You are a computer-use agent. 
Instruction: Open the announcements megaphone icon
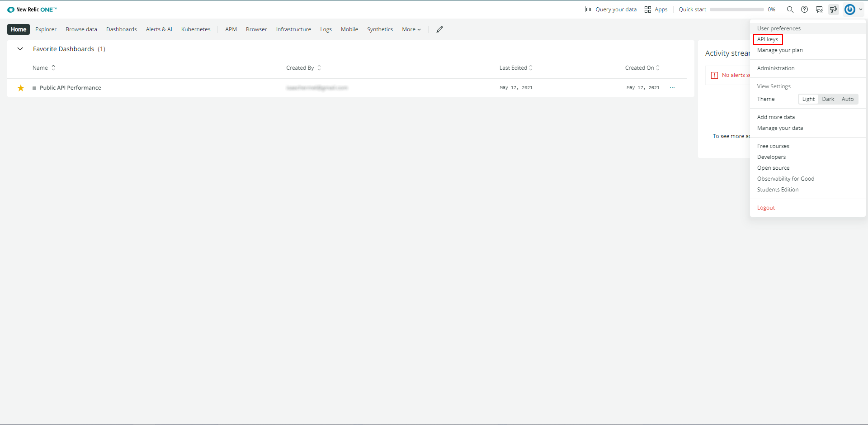click(833, 10)
